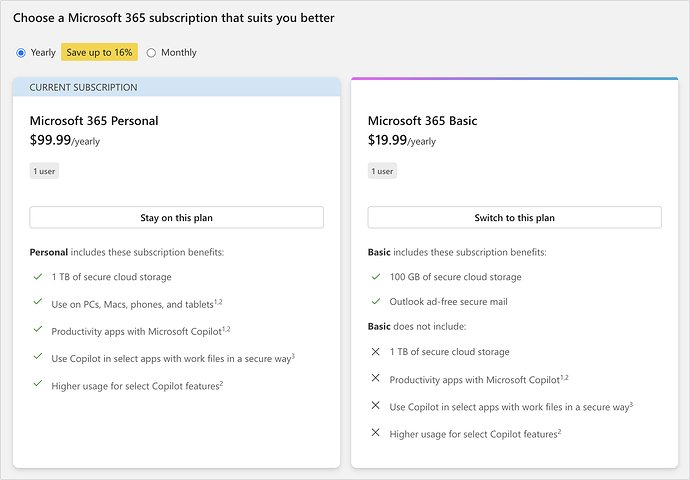
Task: Click the $19.99/yearly price
Action: pyautogui.click(x=402, y=140)
